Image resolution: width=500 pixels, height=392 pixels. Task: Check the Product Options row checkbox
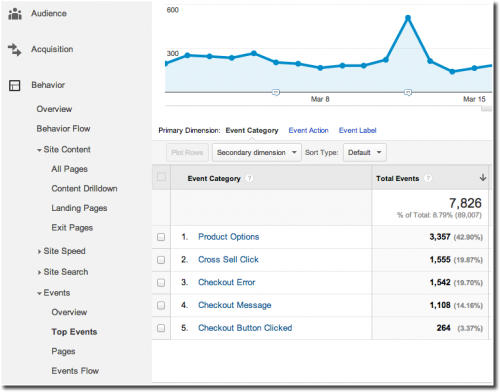point(161,237)
